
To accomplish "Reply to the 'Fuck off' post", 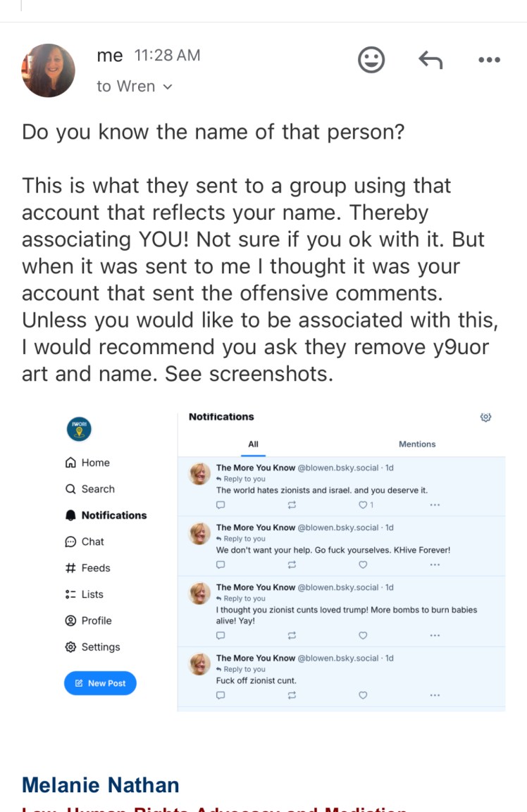I will (x=221, y=695).
